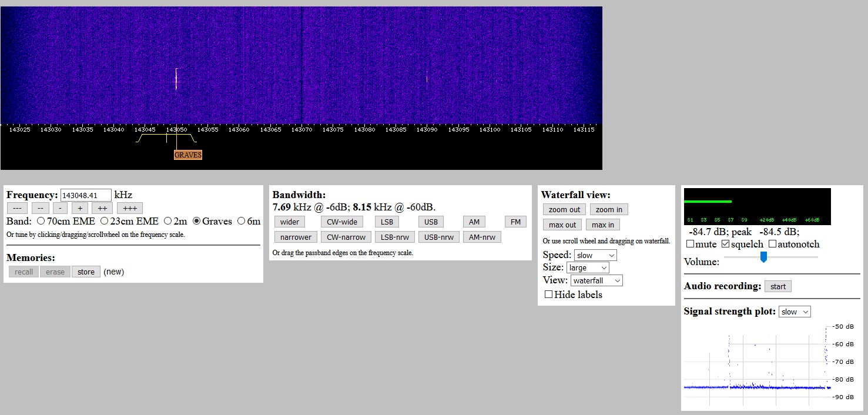
Task: Click the waterfall max out button
Action: (562, 225)
